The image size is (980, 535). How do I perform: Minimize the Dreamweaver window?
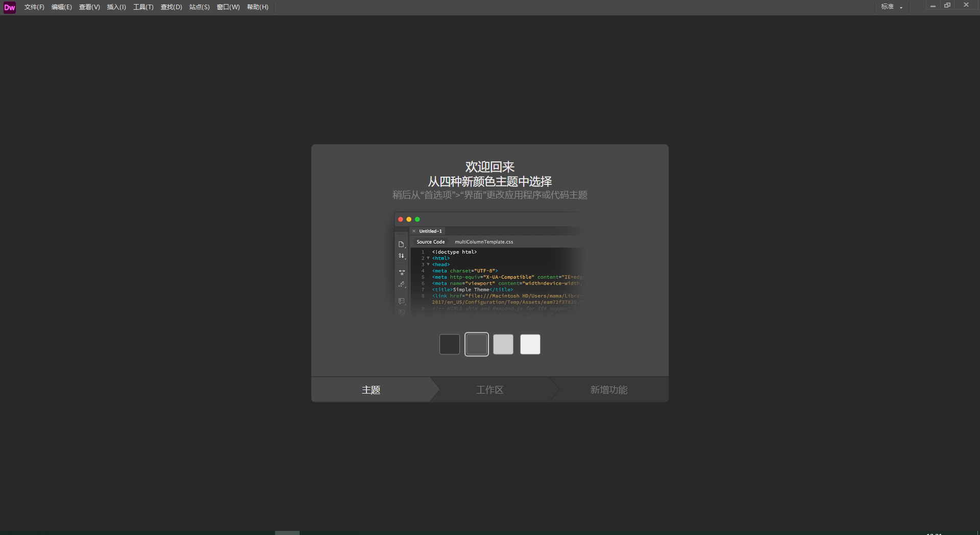(x=933, y=6)
